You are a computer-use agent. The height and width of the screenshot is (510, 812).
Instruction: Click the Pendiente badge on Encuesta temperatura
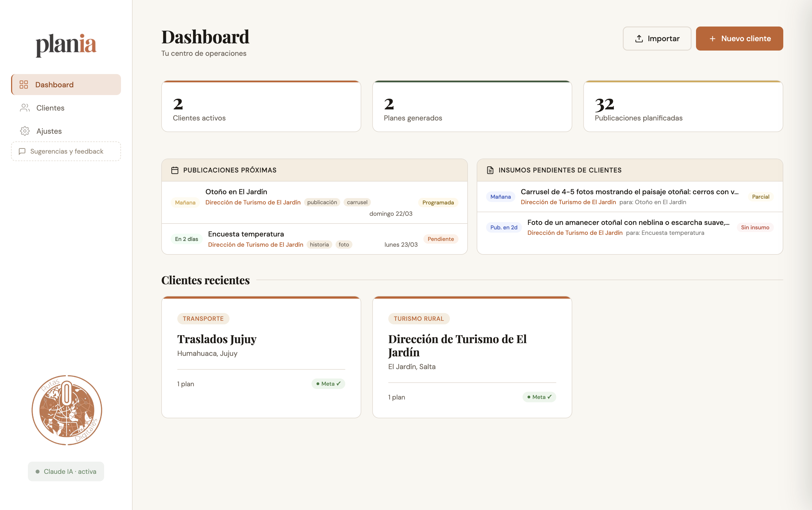pyautogui.click(x=441, y=239)
